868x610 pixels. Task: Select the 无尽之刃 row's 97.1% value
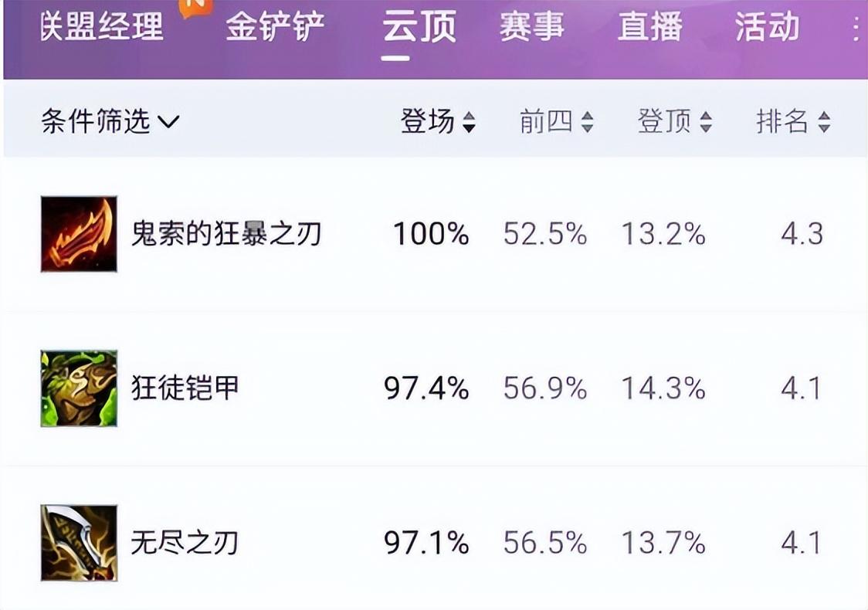tap(426, 543)
